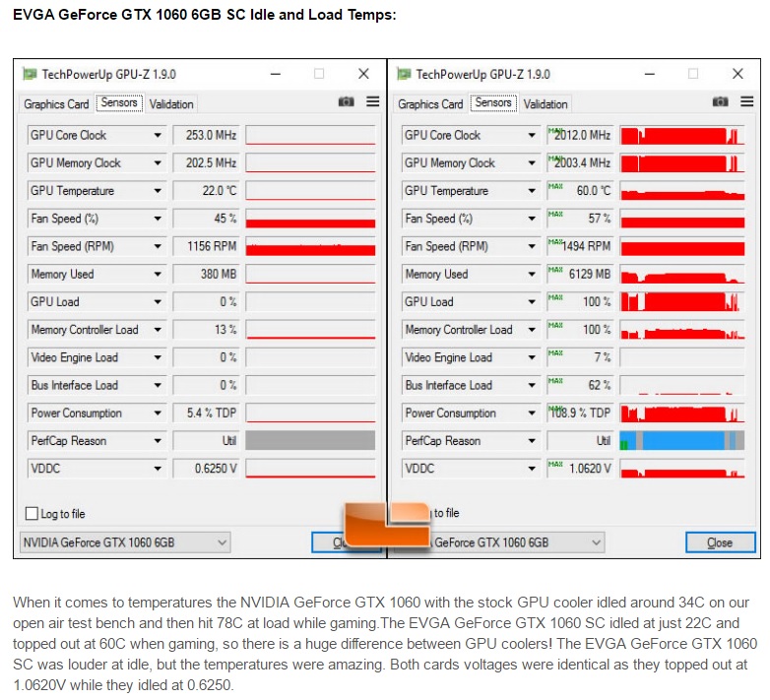Viewport: 770px width, 700px height.
Task: Expand VDDC dropdown in left window
Action: coord(158,469)
